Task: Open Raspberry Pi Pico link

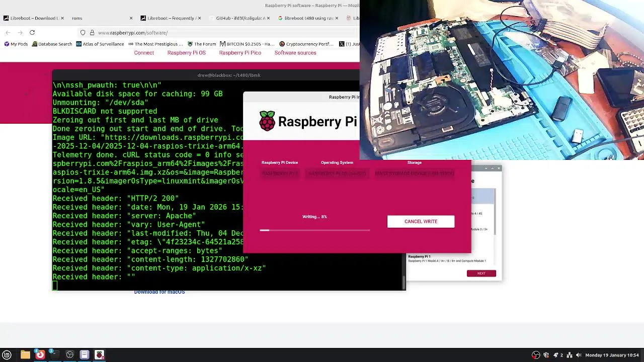Action: (240, 53)
